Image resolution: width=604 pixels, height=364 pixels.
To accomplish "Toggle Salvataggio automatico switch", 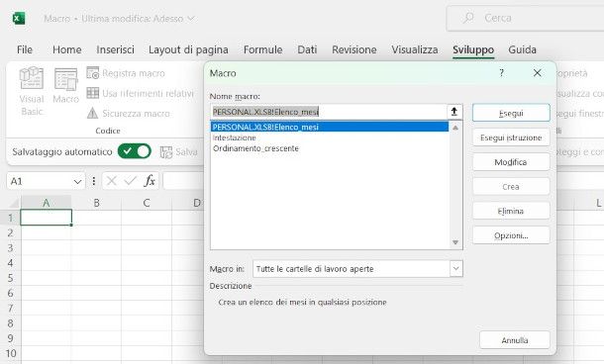I will (x=134, y=151).
